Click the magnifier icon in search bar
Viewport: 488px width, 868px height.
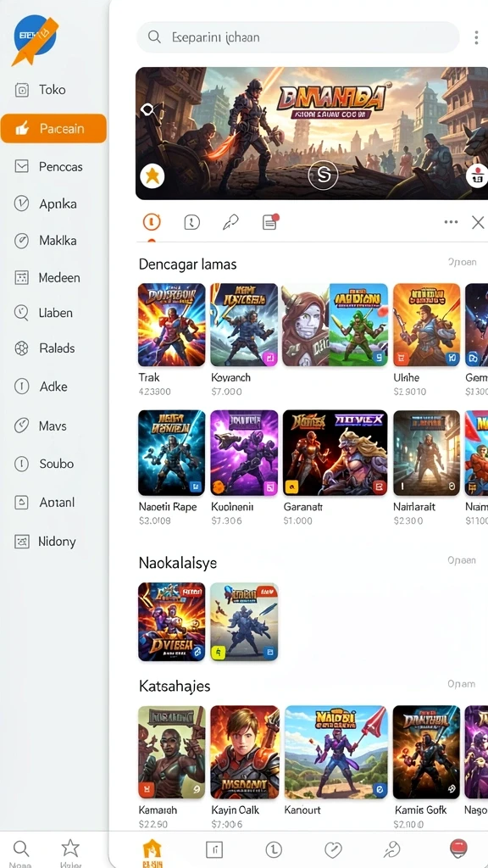tap(154, 37)
